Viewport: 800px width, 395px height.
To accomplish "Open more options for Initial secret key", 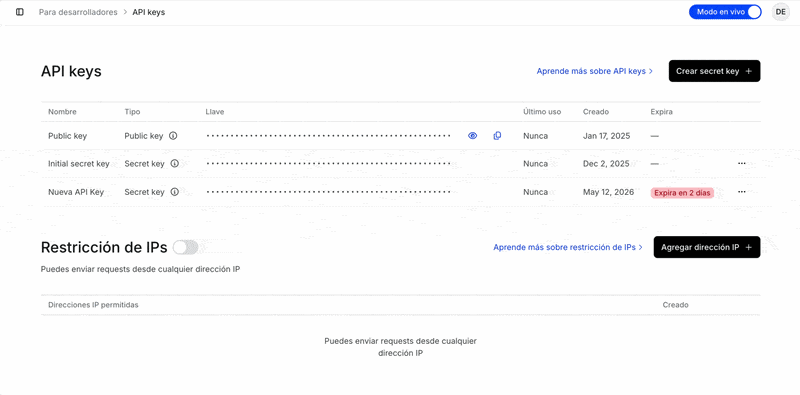I will tap(742, 163).
